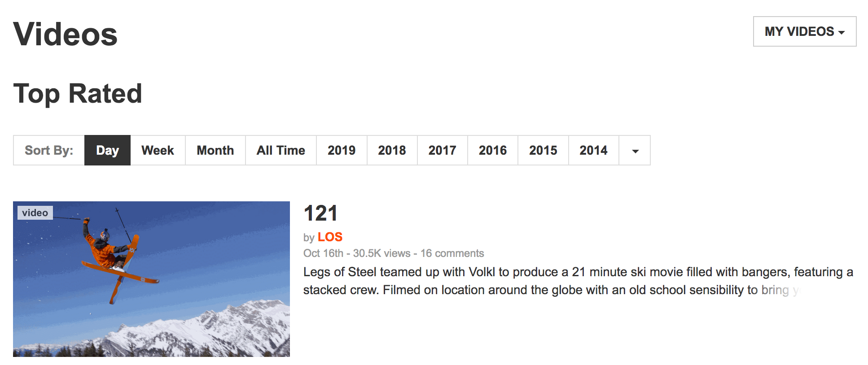
Task: Open the video titled 121
Action: [320, 213]
